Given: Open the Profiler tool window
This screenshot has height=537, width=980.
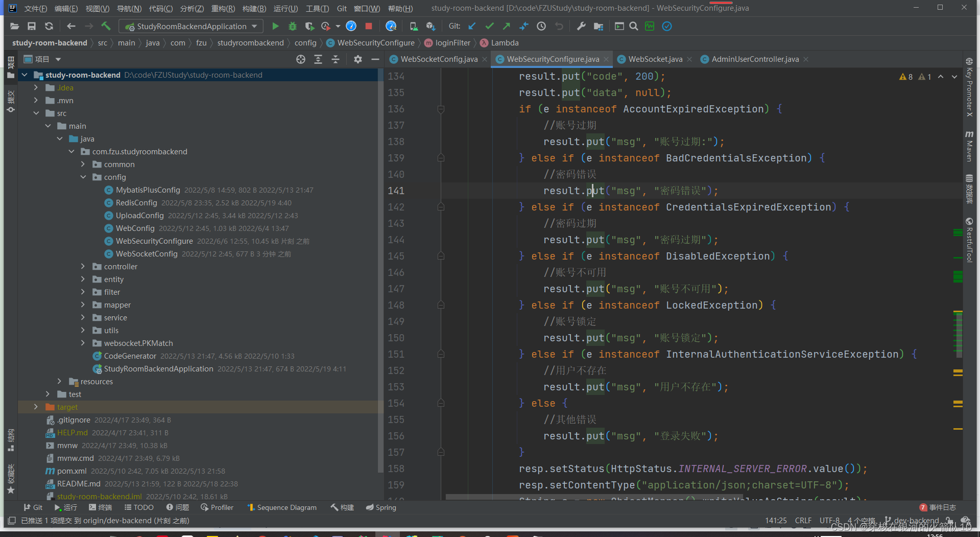Looking at the screenshot, I should 217,507.
